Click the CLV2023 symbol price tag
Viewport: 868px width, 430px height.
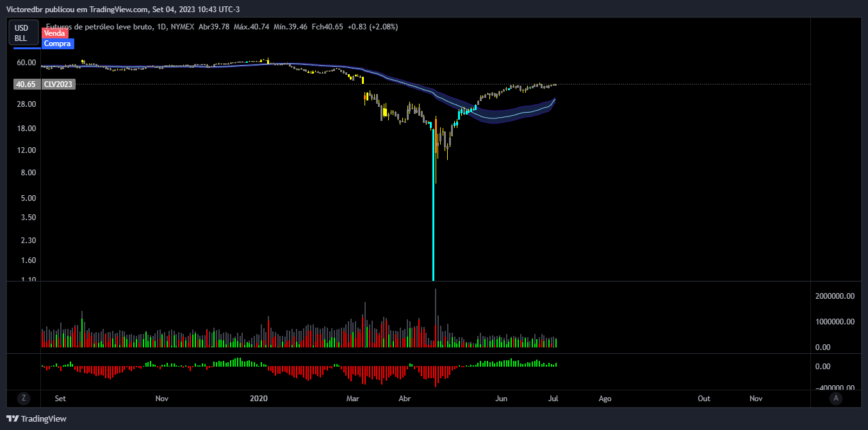(x=58, y=84)
